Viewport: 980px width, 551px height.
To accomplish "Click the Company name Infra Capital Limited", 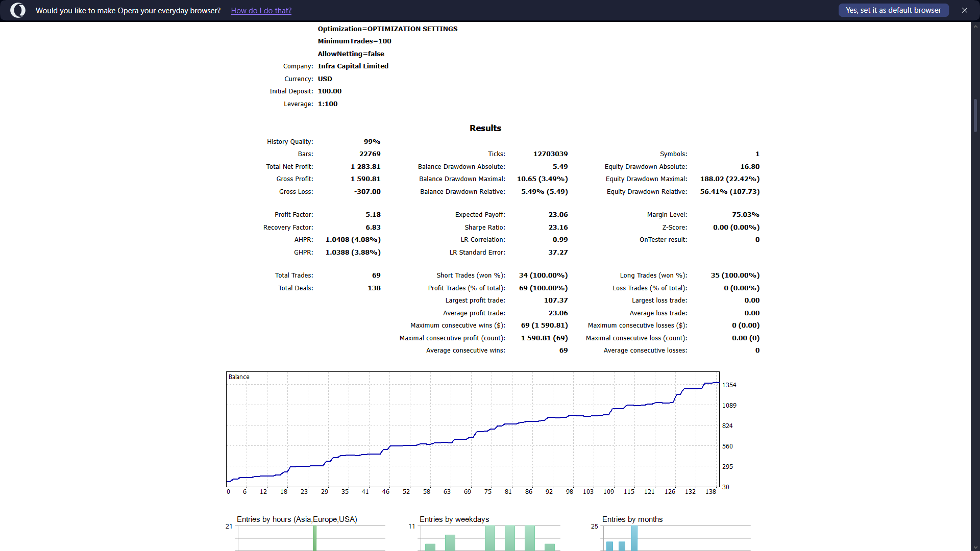I will (x=353, y=66).
